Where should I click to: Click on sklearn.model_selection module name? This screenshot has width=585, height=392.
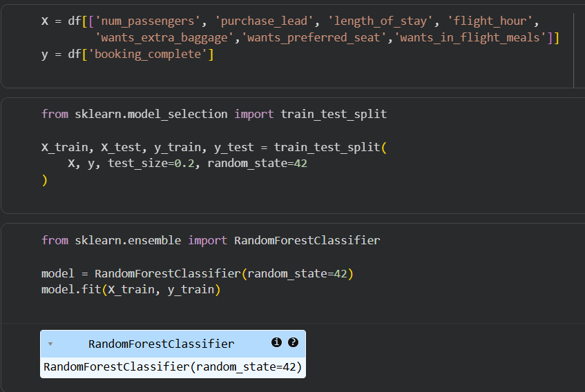click(x=151, y=114)
